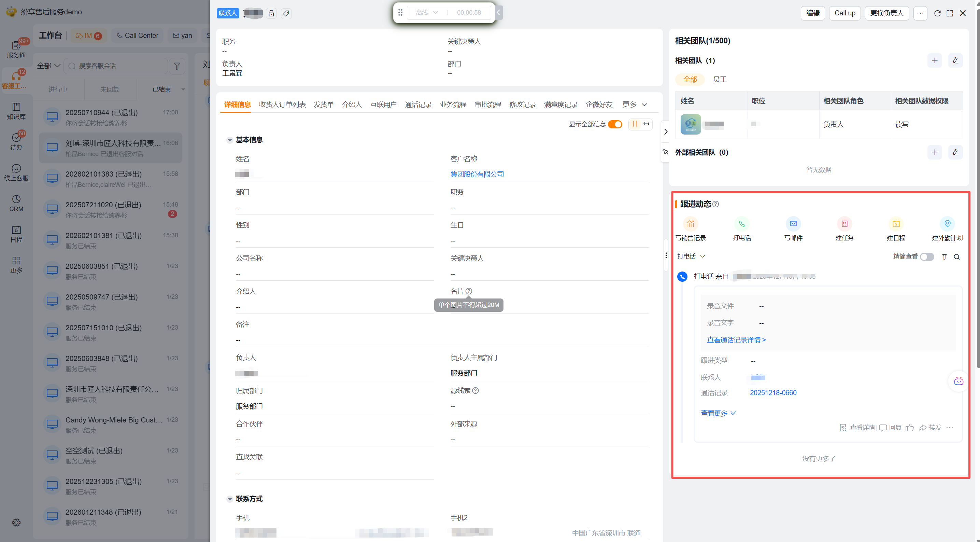Screen dimensions: 980x542
Task: Open 查看通话记录详情 link
Action: point(736,340)
